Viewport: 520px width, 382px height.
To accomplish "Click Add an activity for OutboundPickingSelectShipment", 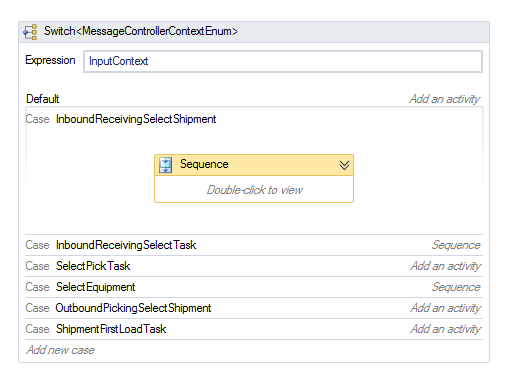I will [445, 308].
